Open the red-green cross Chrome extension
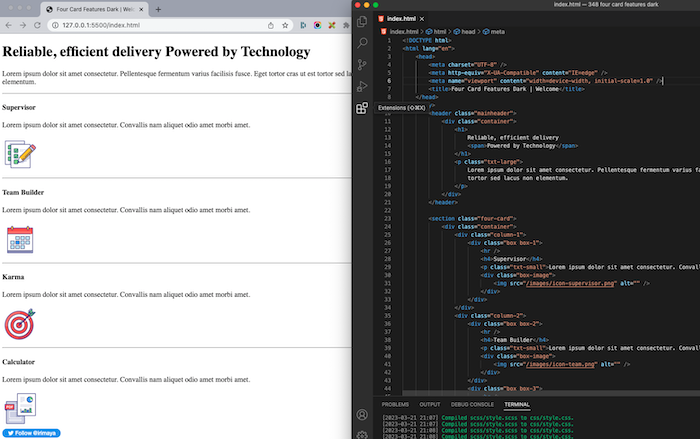The image size is (700, 439). tap(332, 25)
